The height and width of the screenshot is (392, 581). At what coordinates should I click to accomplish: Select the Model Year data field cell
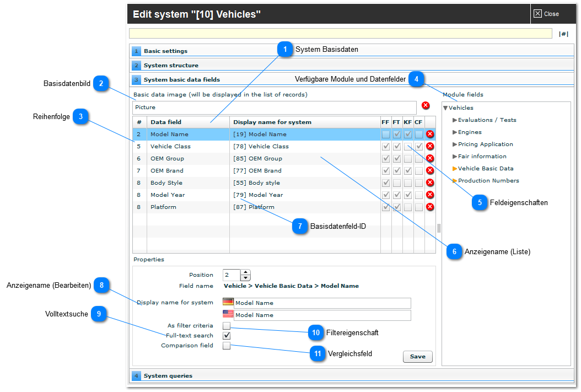188,195
